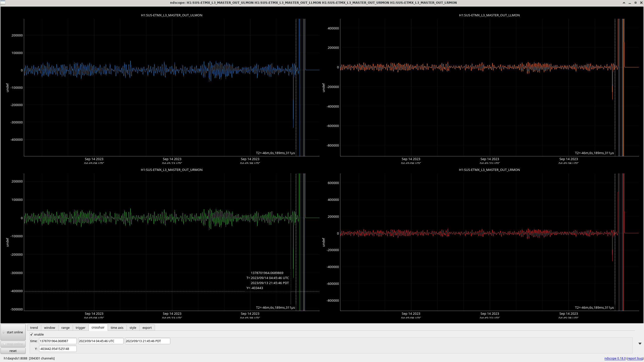Click the Y=-403443 crosshair readout

pyautogui.click(x=255, y=288)
